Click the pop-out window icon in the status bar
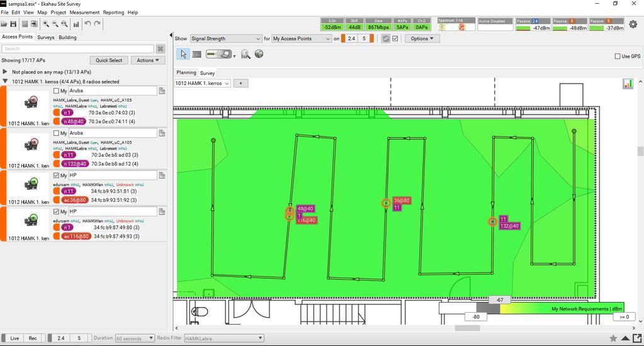Screen dimensions: 644x346 point(637,338)
